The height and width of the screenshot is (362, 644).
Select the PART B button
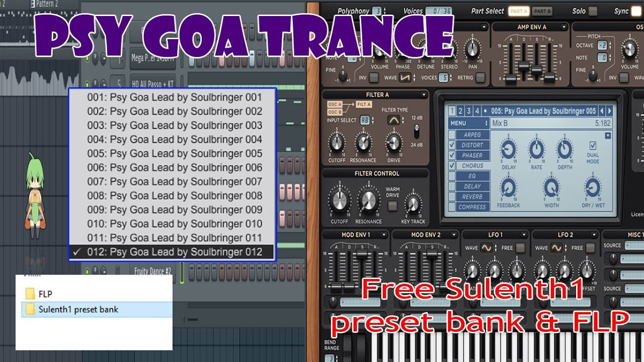pos(541,11)
